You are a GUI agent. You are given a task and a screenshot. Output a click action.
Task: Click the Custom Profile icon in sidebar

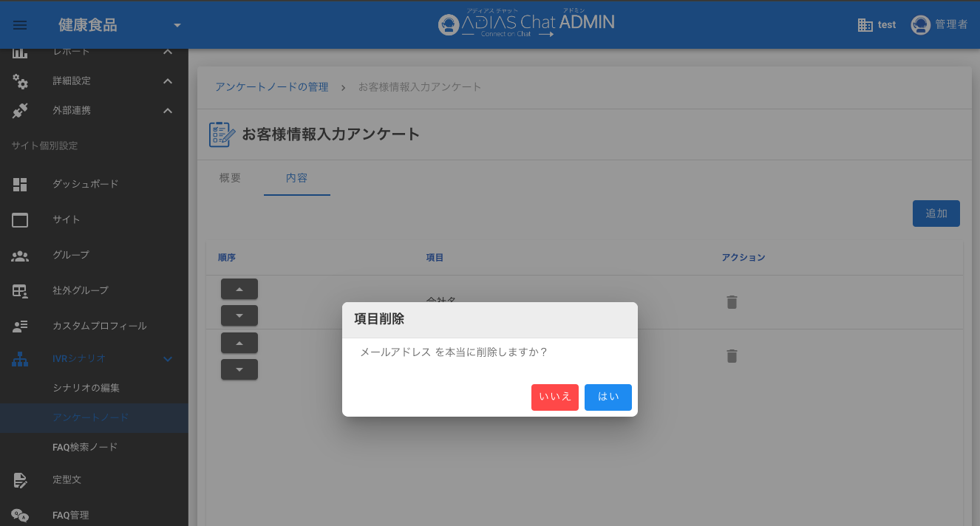[20, 326]
